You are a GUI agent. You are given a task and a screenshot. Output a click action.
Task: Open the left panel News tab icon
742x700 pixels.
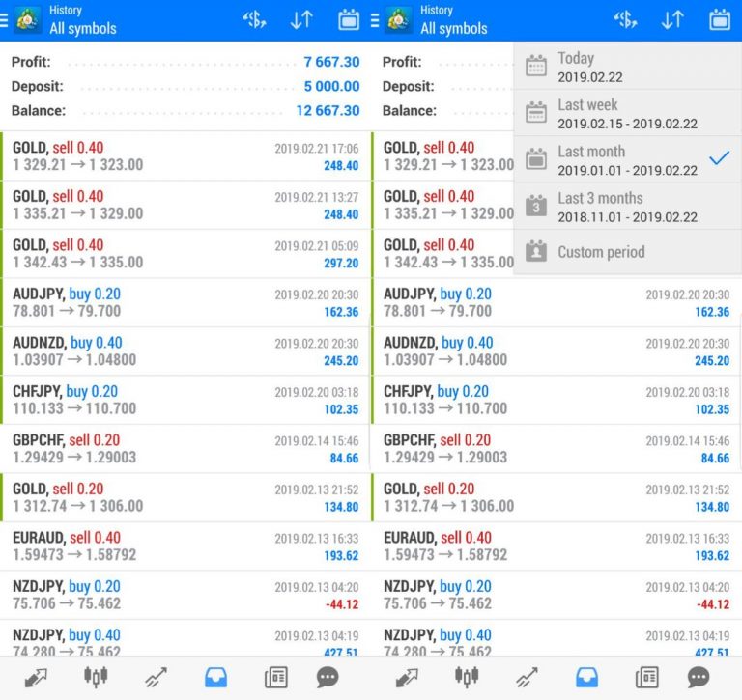[x=275, y=678]
